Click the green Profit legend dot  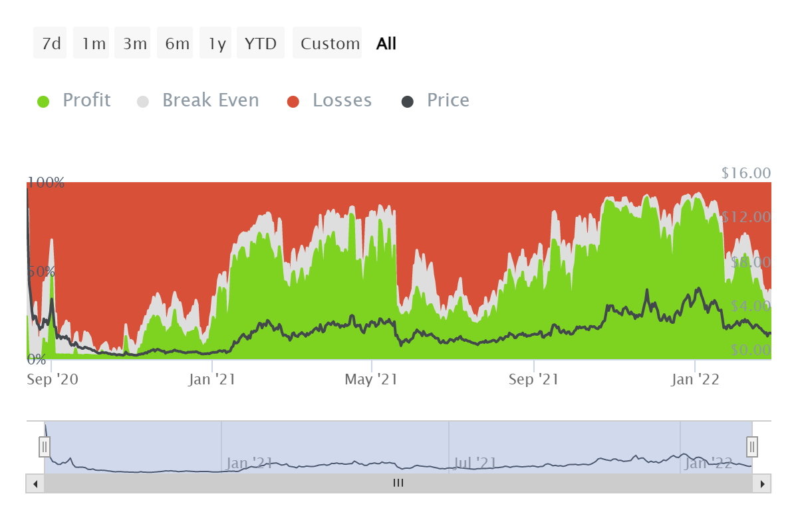click(43, 102)
